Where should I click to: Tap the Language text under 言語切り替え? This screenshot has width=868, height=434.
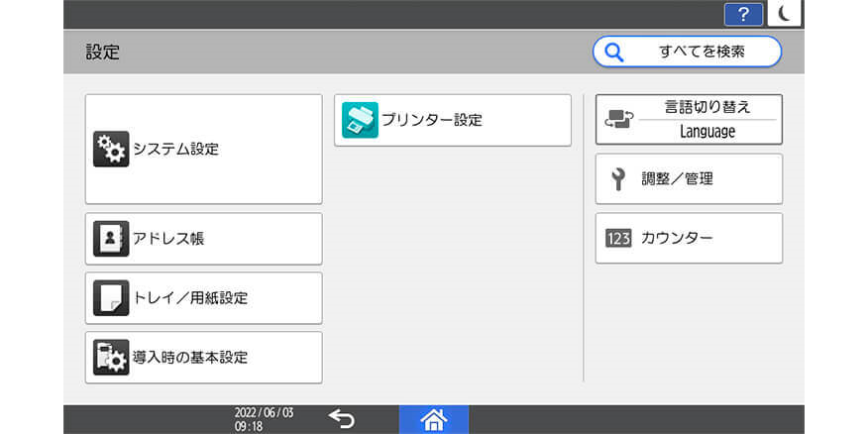[707, 132]
